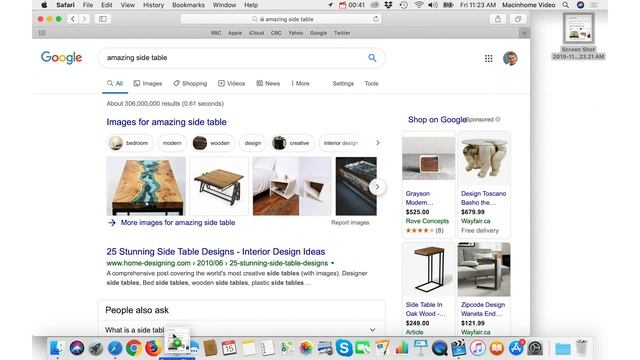Click the Safari address bar
Screen dimensions: 640x360
pos(281,19)
